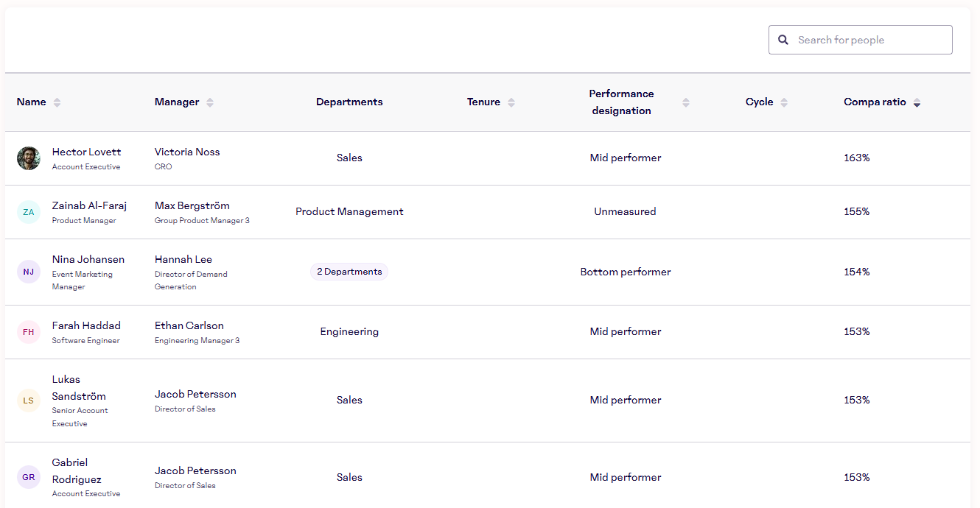Open manager Victoria Noss link

(x=187, y=152)
